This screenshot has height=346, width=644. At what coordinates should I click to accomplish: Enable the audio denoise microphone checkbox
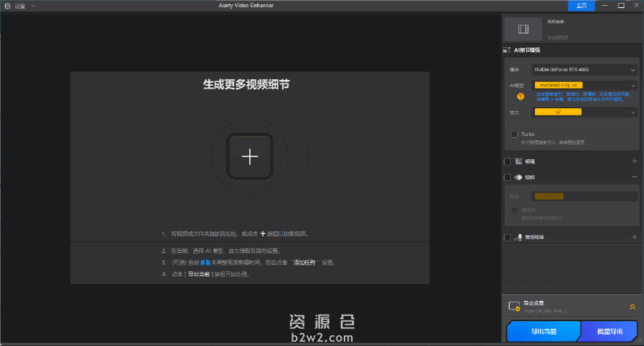click(507, 237)
